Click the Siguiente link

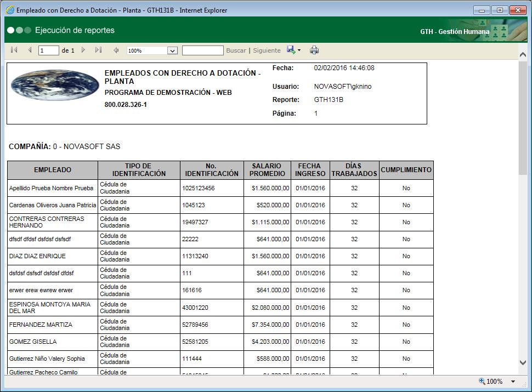click(x=267, y=50)
